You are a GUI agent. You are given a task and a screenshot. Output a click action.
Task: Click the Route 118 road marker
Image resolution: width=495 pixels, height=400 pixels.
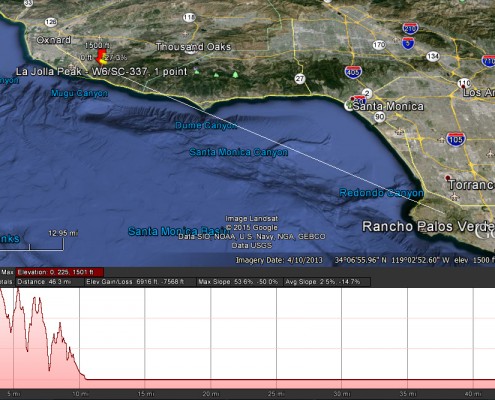point(189,17)
